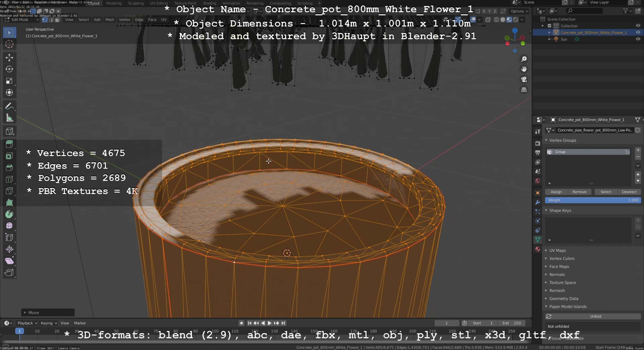The width and height of the screenshot is (644, 350).
Task: Pick the Annotate pencil tool
Action: click(x=9, y=106)
